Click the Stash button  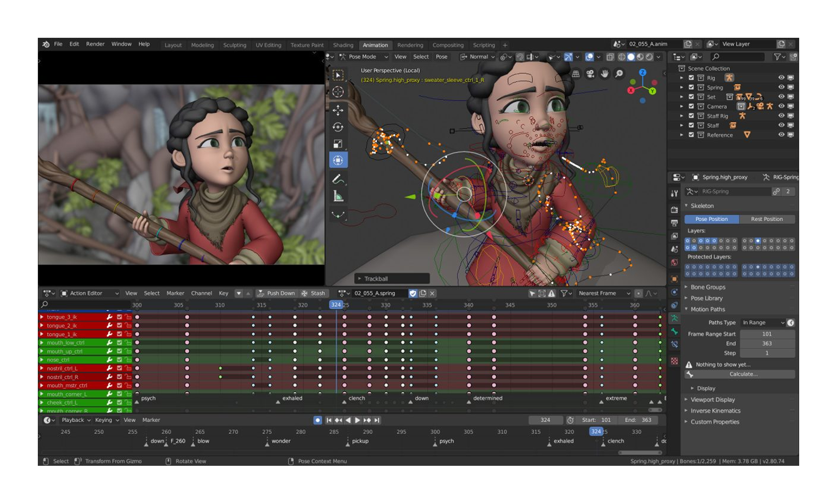pyautogui.click(x=314, y=293)
